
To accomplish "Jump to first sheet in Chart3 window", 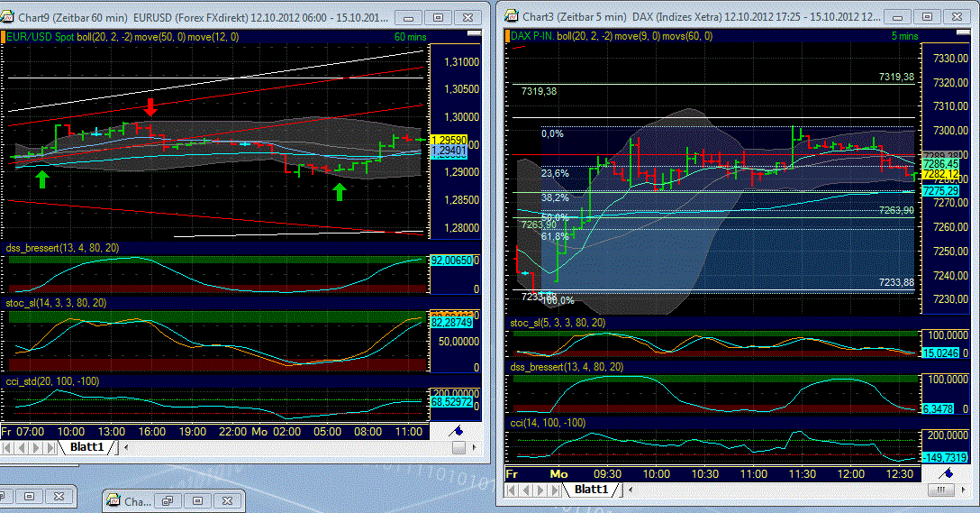I will tap(512, 490).
